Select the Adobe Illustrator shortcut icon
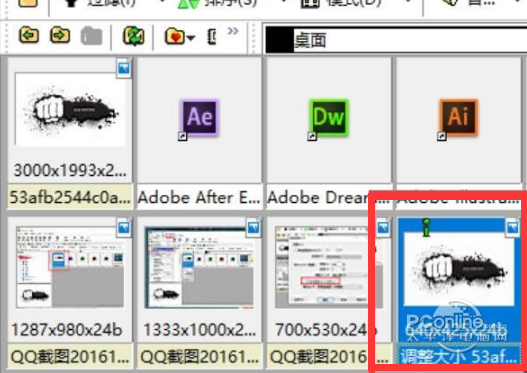Viewport: 527px width, 373px height. (458, 118)
